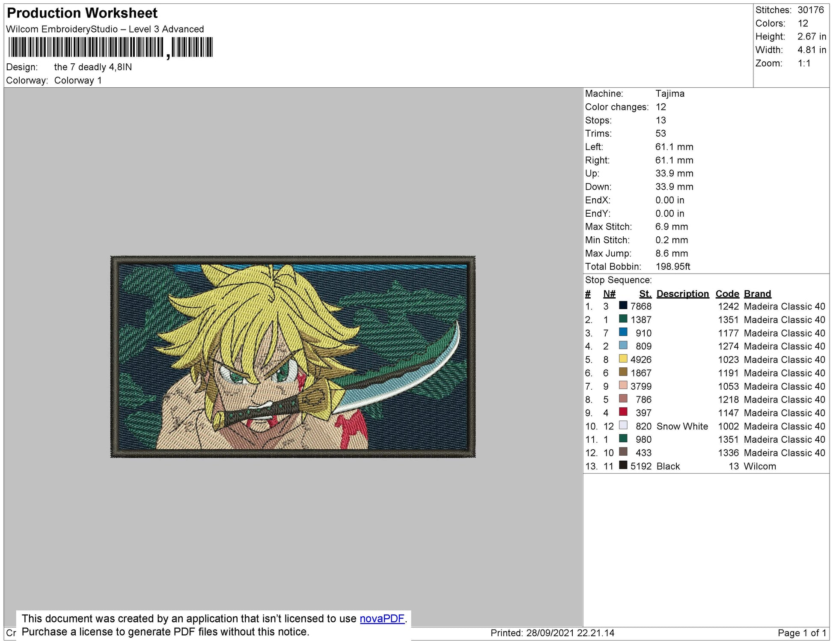The height and width of the screenshot is (644, 833).
Task: Click the light blue swatch in row 4
Action: pyautogui.click(x=623, y=346)
